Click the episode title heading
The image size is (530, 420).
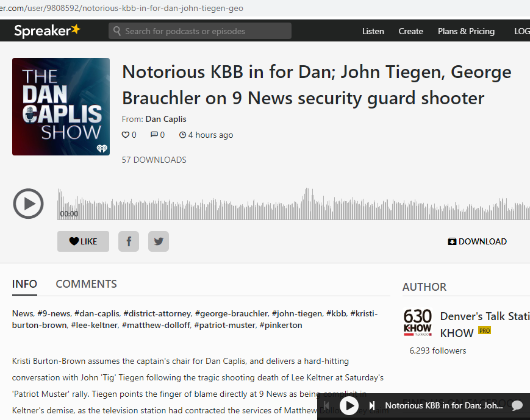click(317, 85)
